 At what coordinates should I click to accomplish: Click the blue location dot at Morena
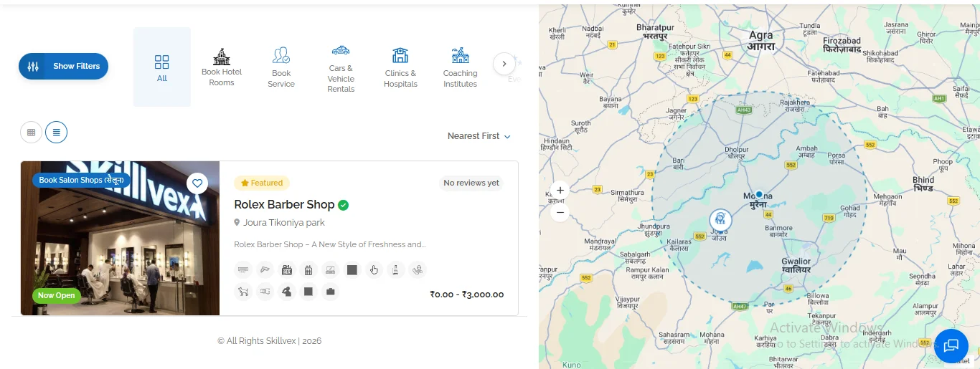pos(759,194)
